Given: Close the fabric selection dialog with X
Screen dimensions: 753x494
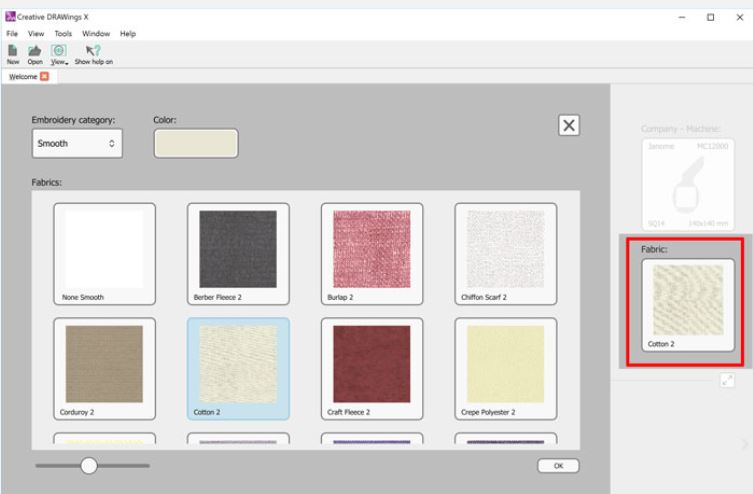Looking at the screenshot, I should pos(568,124).
